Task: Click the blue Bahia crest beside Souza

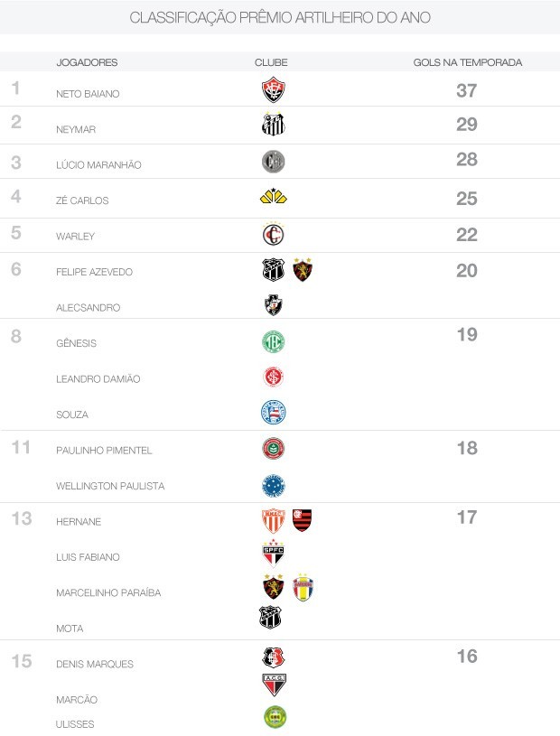Action: 273,413
